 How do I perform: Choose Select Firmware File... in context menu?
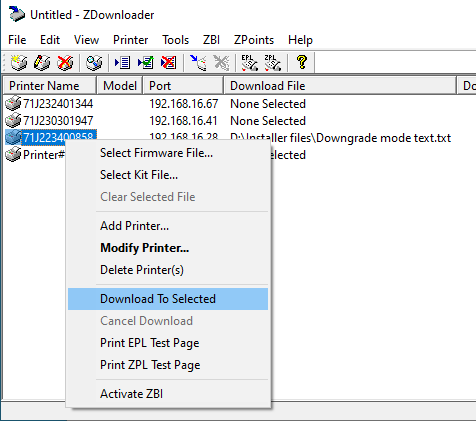[168, 153]
